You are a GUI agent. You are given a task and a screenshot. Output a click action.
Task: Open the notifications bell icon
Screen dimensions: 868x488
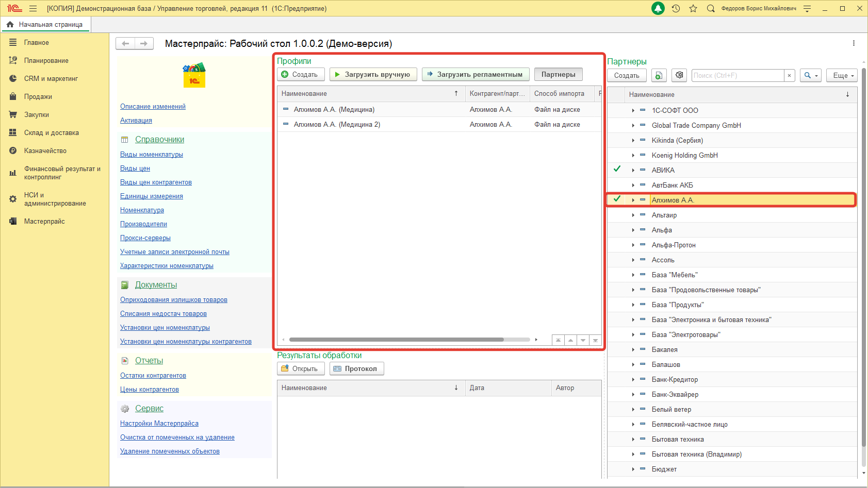click(658, 8)
